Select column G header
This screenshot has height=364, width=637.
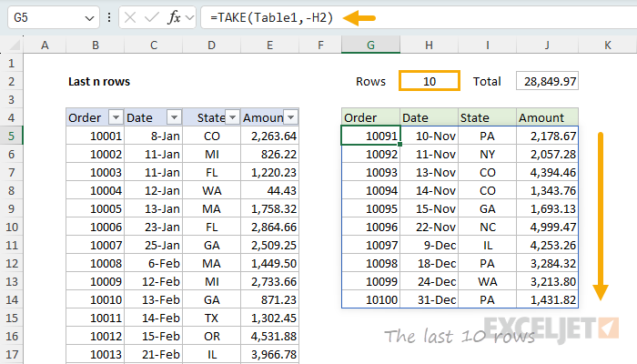(370, 45)
